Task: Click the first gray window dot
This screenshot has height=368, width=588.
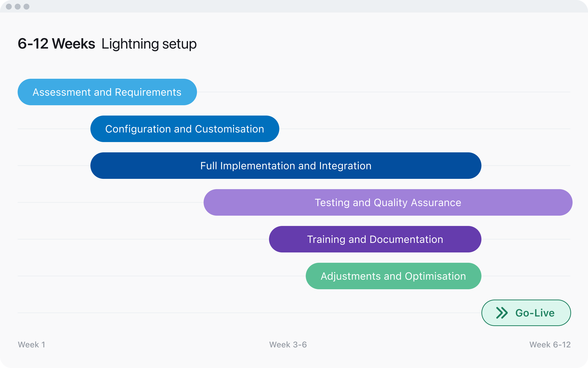Action: click(x=9, y=7)
